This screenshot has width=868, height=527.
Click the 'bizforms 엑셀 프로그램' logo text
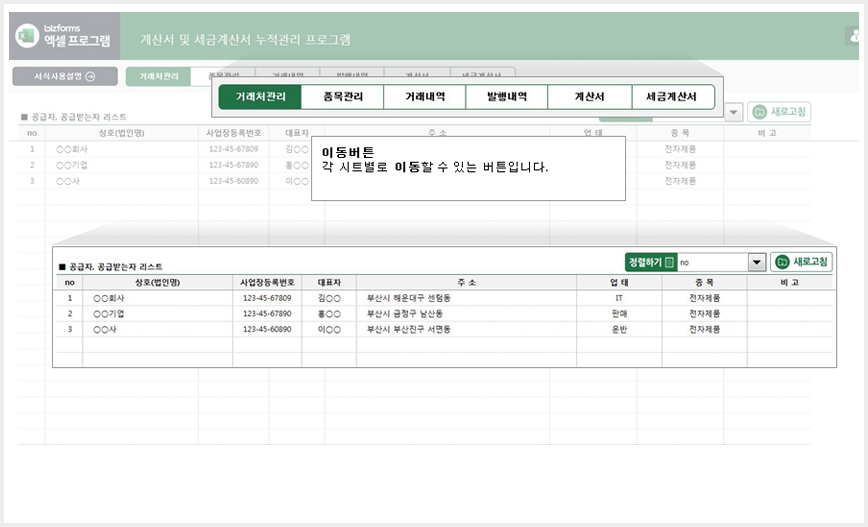77,35
